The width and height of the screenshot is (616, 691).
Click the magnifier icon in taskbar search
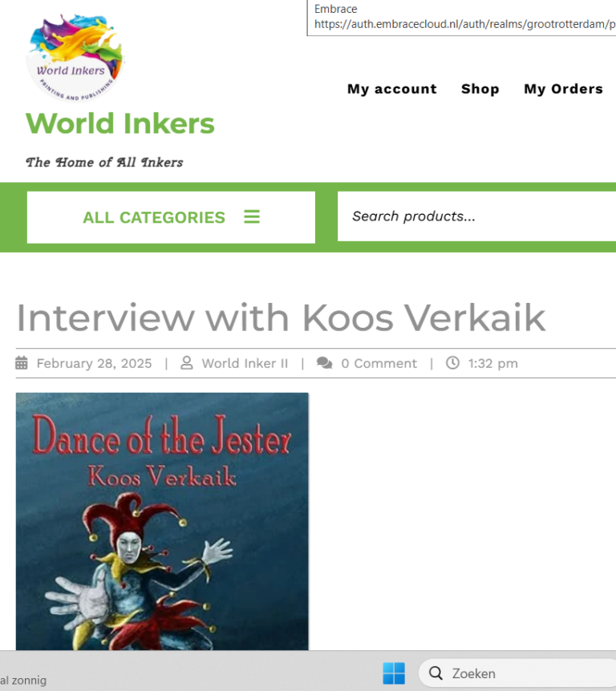(436, 673)
